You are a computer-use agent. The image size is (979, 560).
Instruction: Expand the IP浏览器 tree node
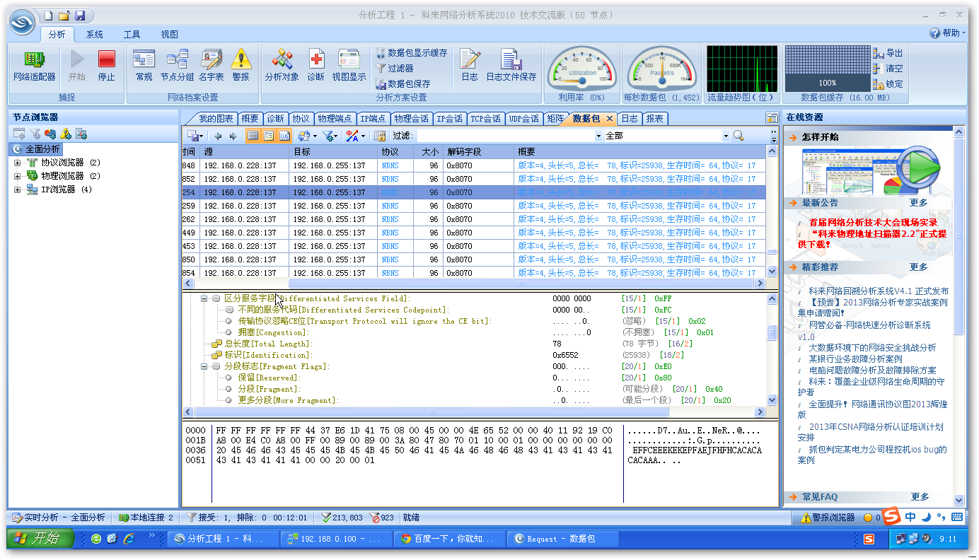[18, 189]
